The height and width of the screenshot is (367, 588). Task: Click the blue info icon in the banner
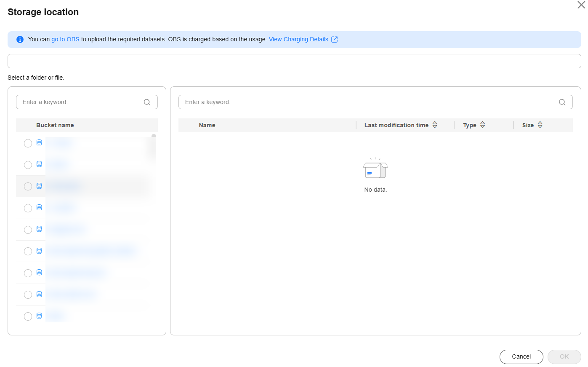pos(20,40)
